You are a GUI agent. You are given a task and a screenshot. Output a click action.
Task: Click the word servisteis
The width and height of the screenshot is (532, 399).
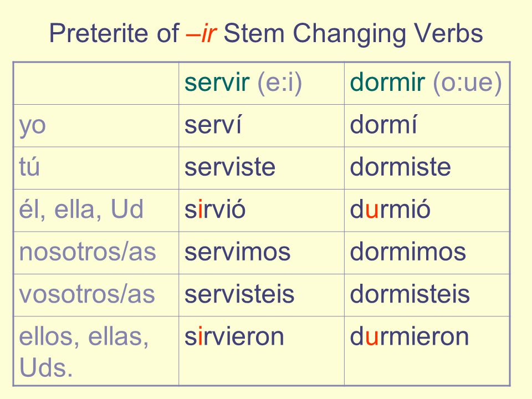click(239, 294)
